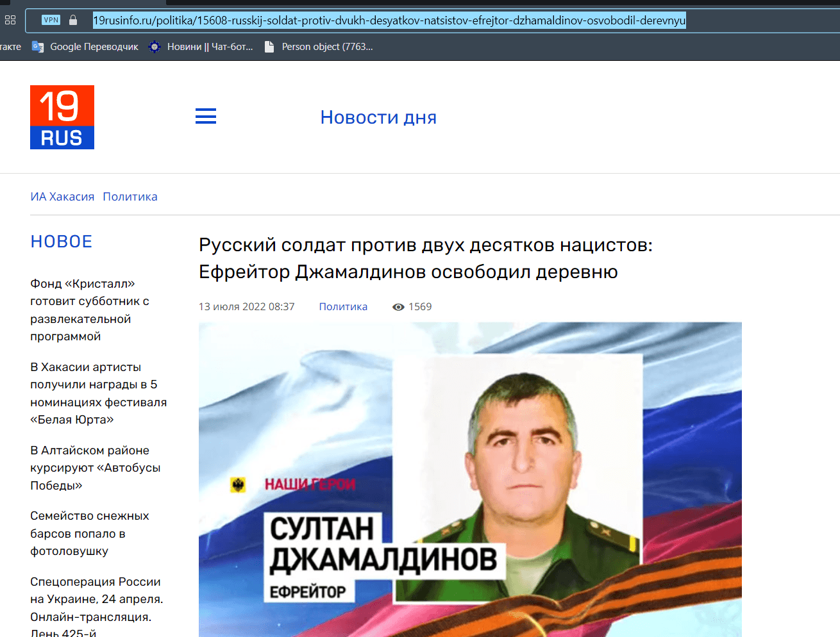Screen dimensions: 840x637
Task: Click the Person object page favicon
Action: [x=269, y=47]
